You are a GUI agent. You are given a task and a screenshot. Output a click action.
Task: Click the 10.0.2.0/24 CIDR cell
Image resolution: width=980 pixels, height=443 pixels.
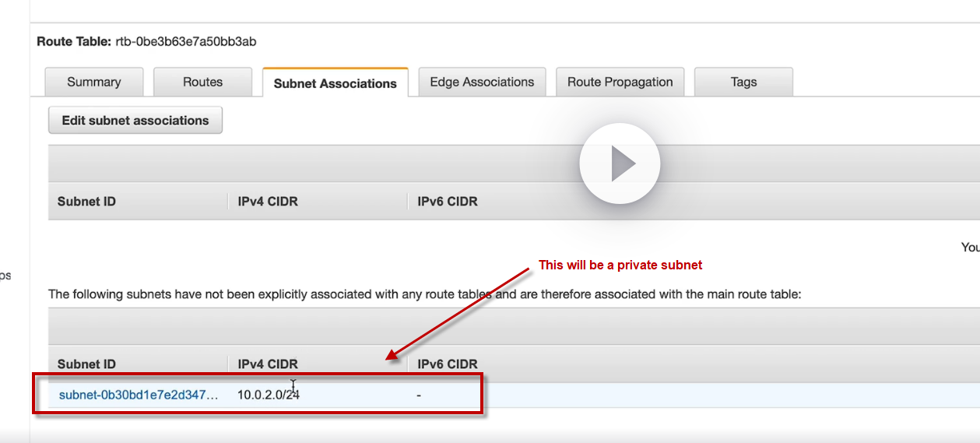(x=269, y=395)
